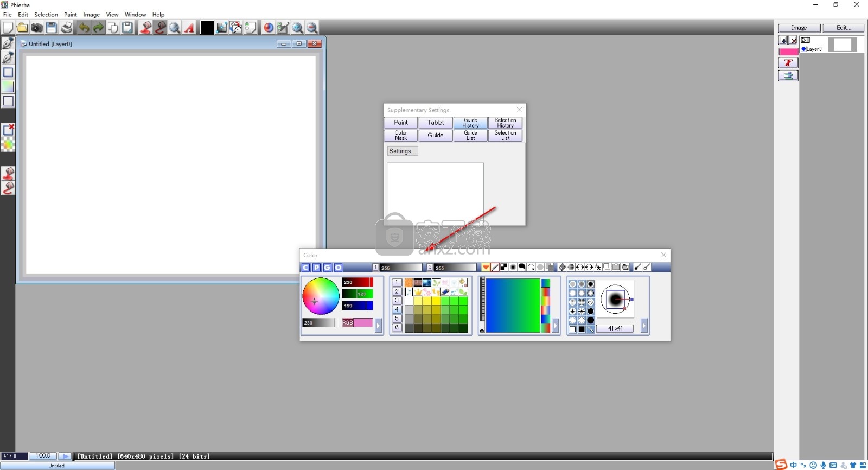Click the transparency checker icon in left toolbox

coord(8,144)
